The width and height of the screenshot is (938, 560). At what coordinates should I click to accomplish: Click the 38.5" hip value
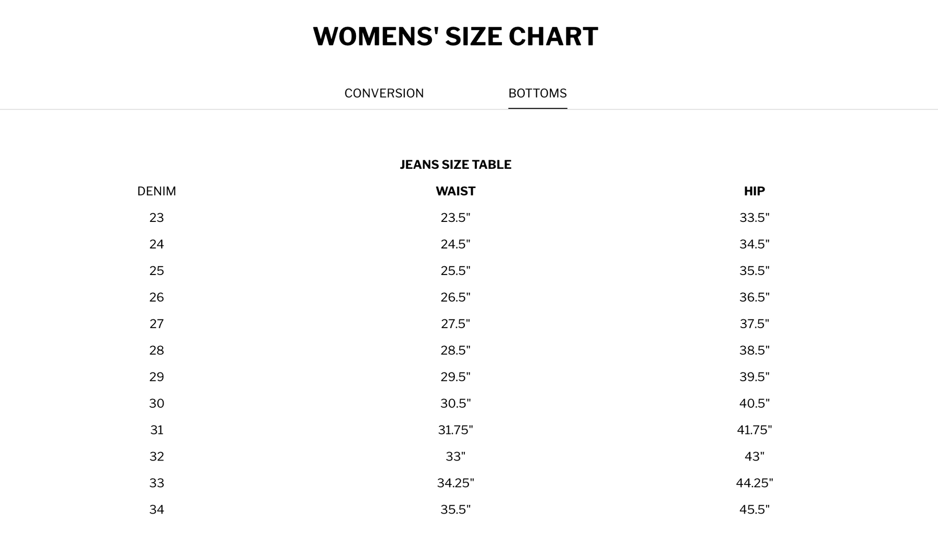pyautogui.click(x=754, y=351)
